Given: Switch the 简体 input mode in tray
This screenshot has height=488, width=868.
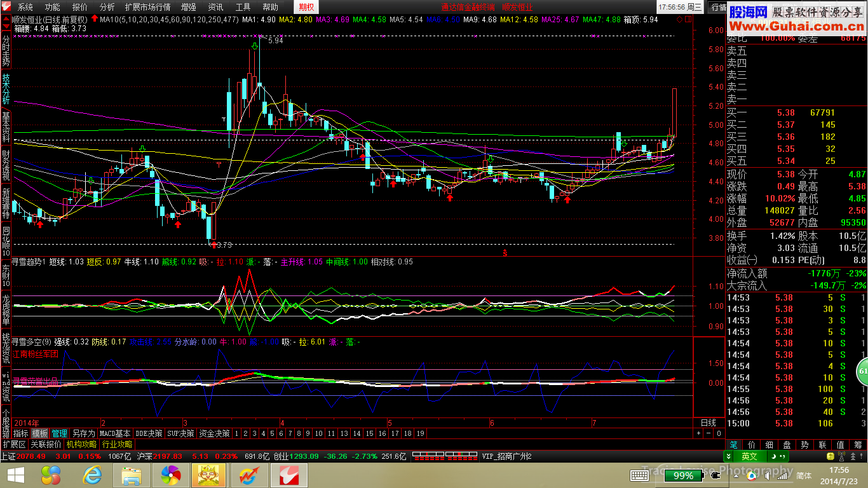Looking at the screenshot, I should 804,475.
